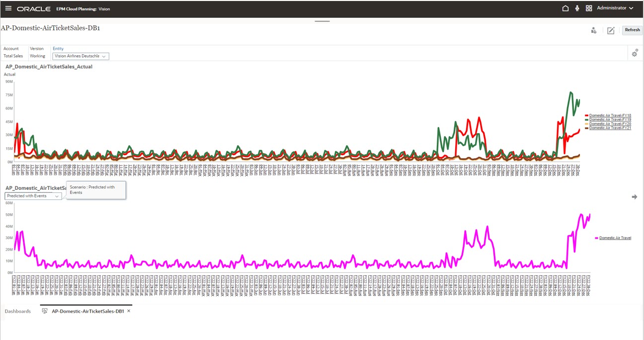The height and width of the screenshot is (340, 644).
Task: Click the Entity dimension header
Action: [x=58, y=48]
